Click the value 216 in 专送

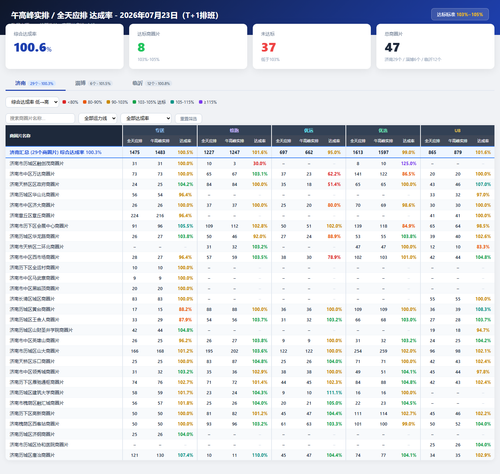pos(160,216)
